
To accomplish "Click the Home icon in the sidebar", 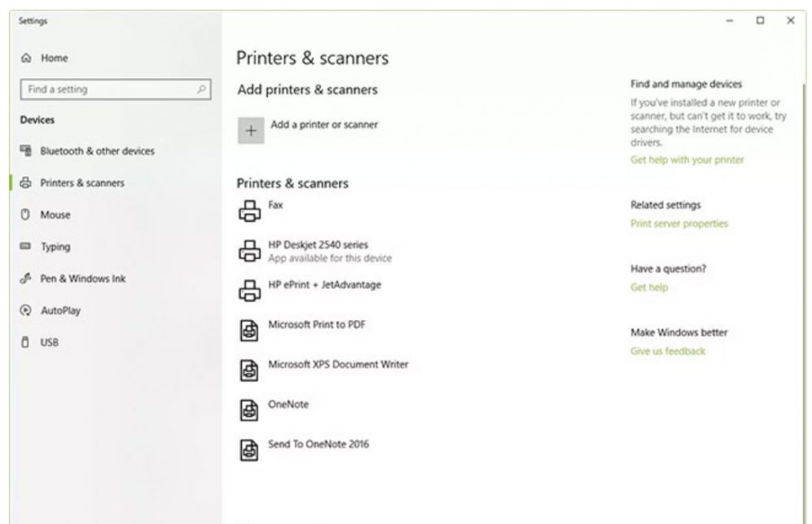I will click(x=25, y=58).
